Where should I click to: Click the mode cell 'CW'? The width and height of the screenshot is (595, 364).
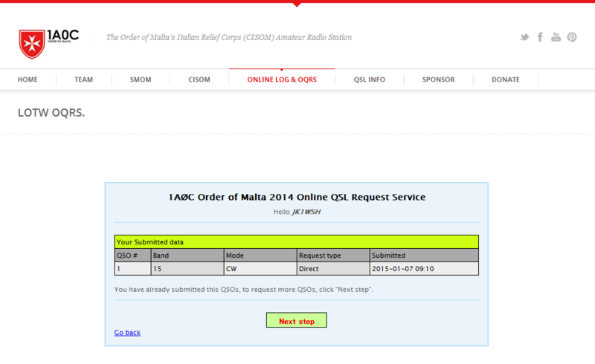(x=260, y=268)
